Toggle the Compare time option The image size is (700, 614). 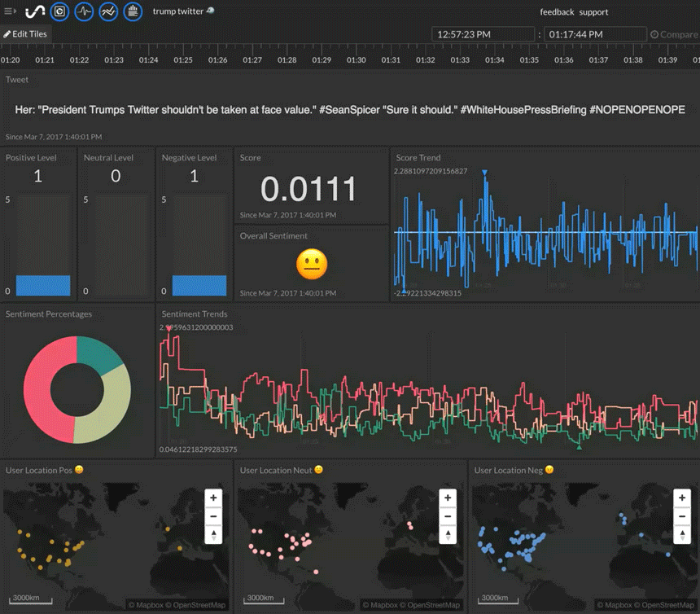click(673, 35)
